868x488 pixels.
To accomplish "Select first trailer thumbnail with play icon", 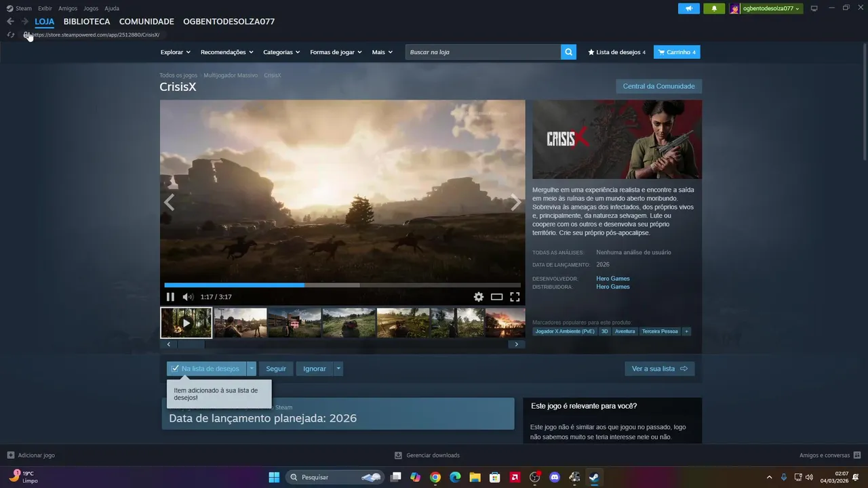I will tap(186, 323).
